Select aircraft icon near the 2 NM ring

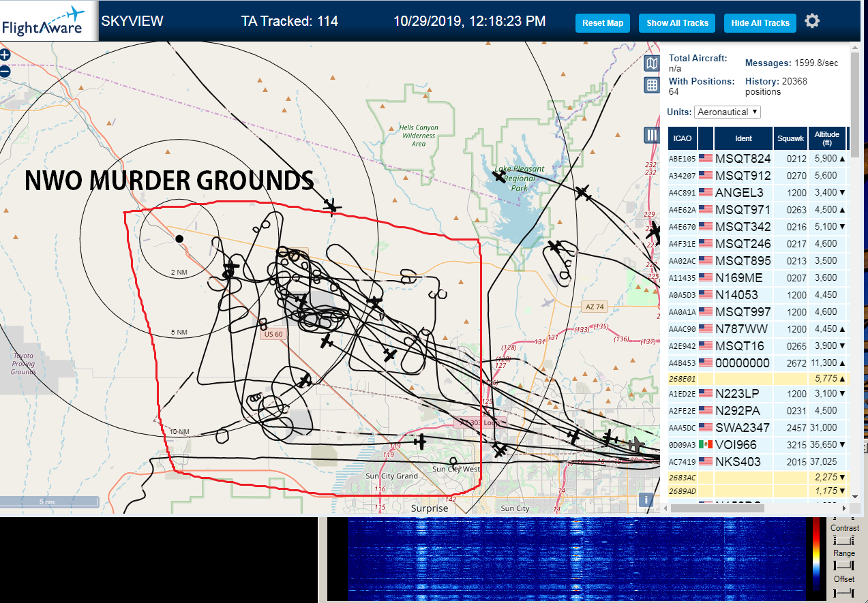click(231, 266)
